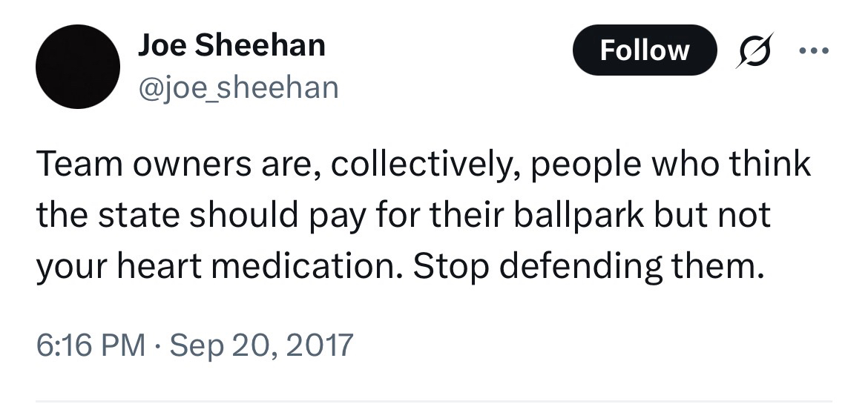Open the "Joe Sheehan" display name link
Image resolution: width=868 pixels, height=404 pixels.
[x=231, y=46]
